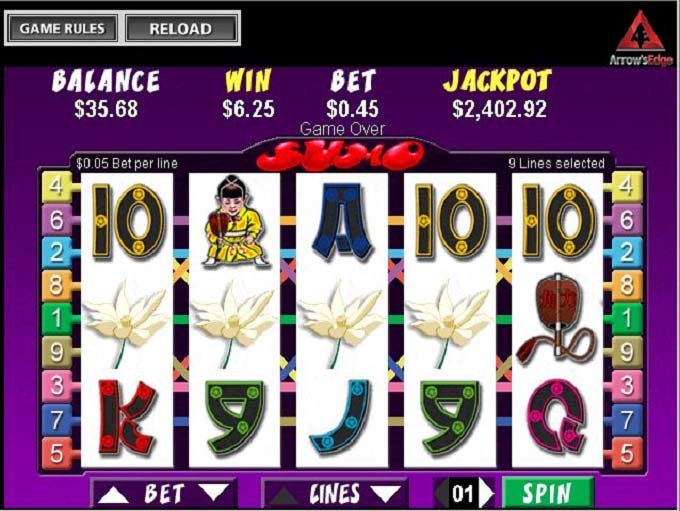The width and height of the screenshot is (680, 511).
Task: Hit the green Spin button
Action: coord(547,493)
